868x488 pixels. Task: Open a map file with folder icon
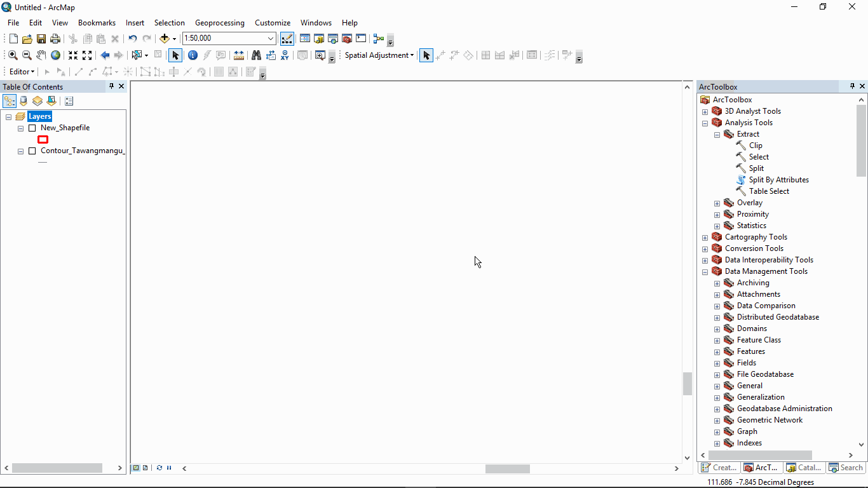(27, 39)
